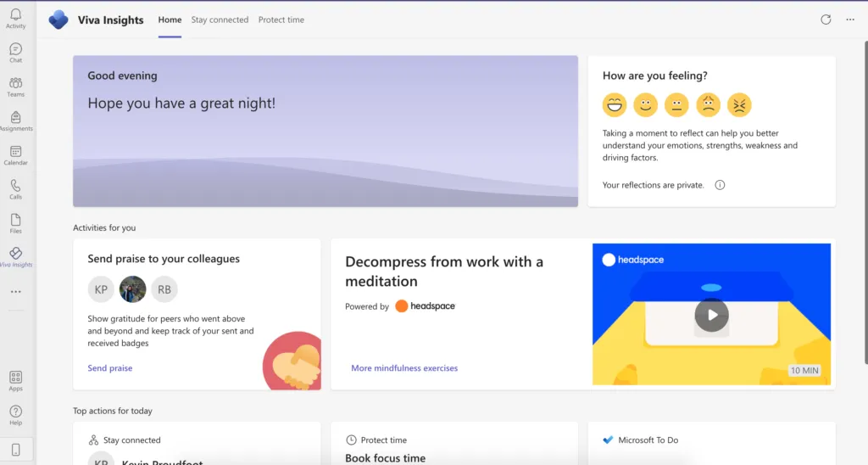This screenshot has height=465, width=868.
Task: Click the Book focus time heading
Action: click(386, 458)
